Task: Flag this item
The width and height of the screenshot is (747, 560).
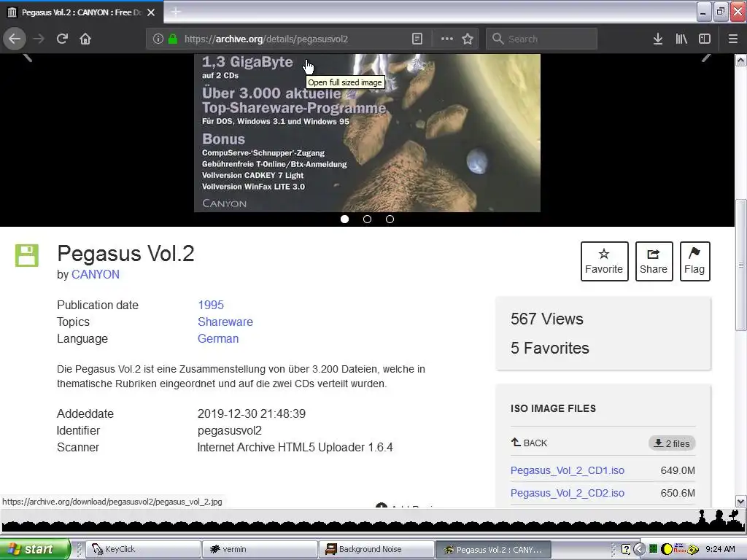Action: pos(694,261)
